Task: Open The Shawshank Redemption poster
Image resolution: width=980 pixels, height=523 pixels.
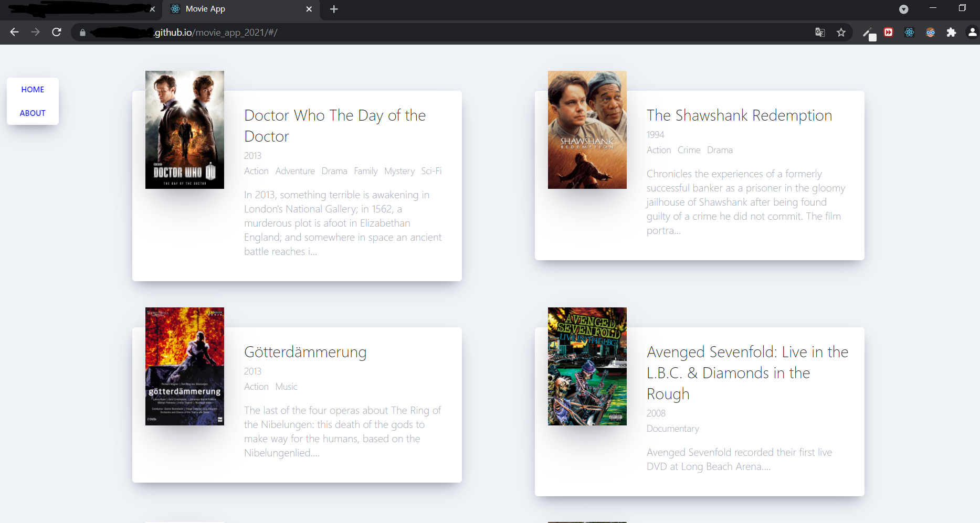Action: click(x=587, y=130)
